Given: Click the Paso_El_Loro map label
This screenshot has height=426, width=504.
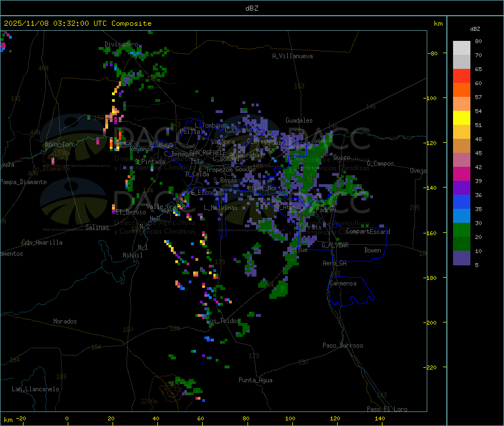Looking at the screenshot, I should (x=387, y=409).
